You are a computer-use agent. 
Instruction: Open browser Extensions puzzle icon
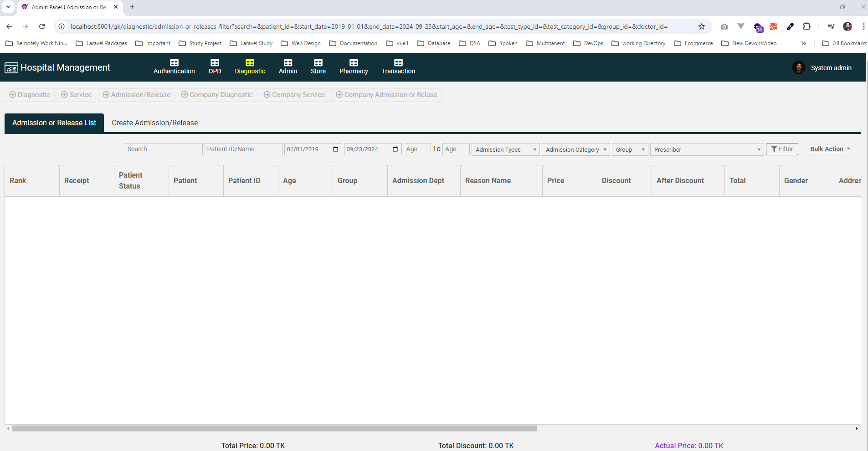pyautogui.click(x=806, y=26)
